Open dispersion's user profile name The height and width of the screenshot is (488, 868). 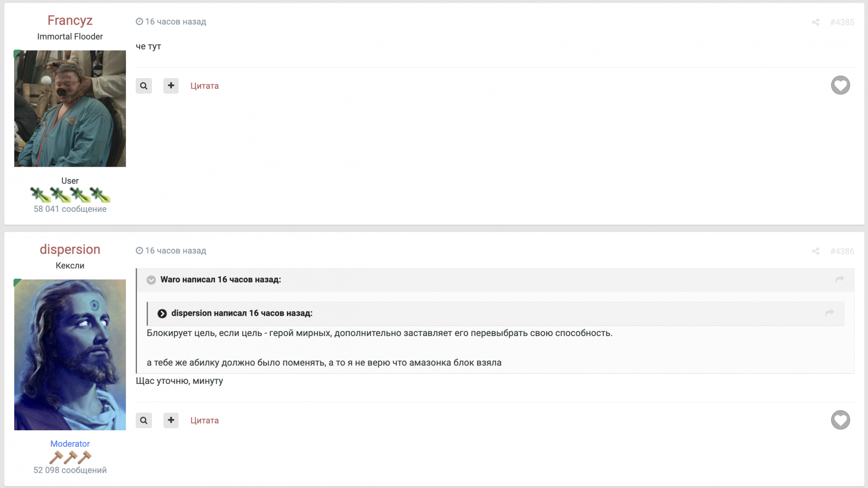70,250
